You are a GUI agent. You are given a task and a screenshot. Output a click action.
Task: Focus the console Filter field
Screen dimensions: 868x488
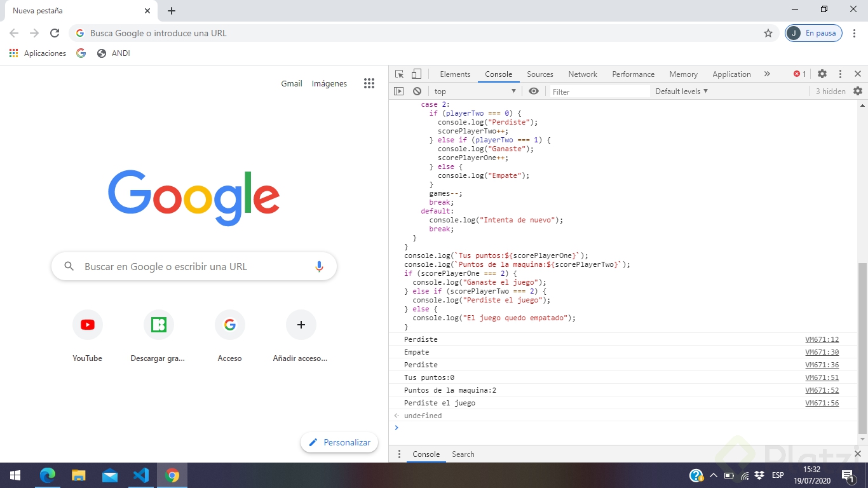(600, 91)
